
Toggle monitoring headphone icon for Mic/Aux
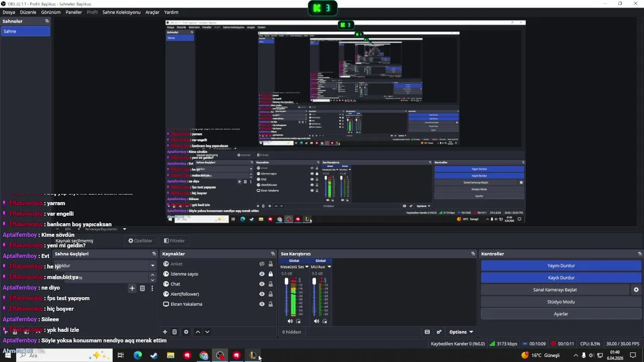[x=325, y=321]
